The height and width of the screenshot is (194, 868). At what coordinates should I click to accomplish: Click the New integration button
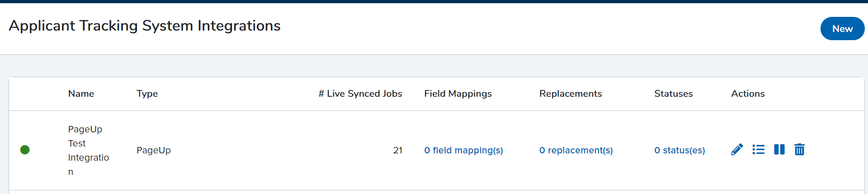click(x=842, y=29)
